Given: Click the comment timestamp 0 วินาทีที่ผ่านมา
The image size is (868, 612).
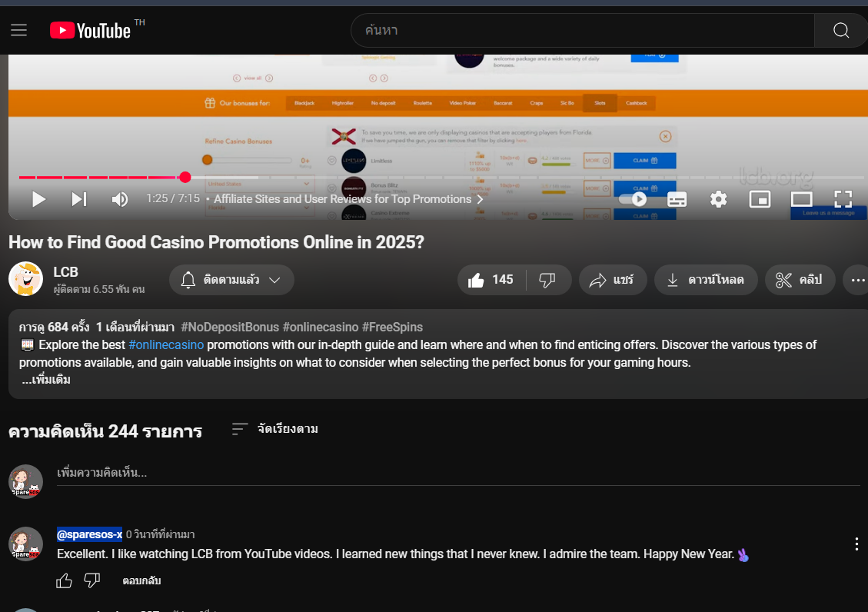Looking at the screenshot, I should click(x=160, y=534).
